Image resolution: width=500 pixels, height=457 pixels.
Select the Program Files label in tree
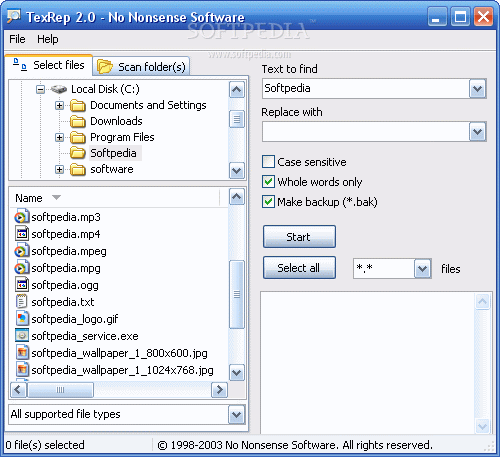(122, 137)
